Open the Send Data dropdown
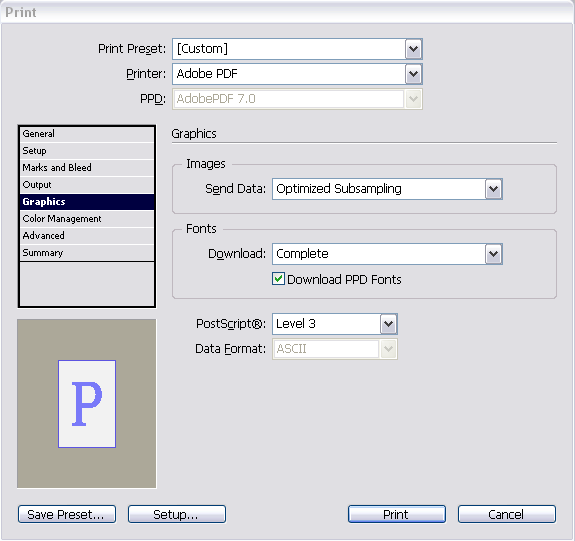The width and height of the screenshot is (575, 541). pos(387,189)
